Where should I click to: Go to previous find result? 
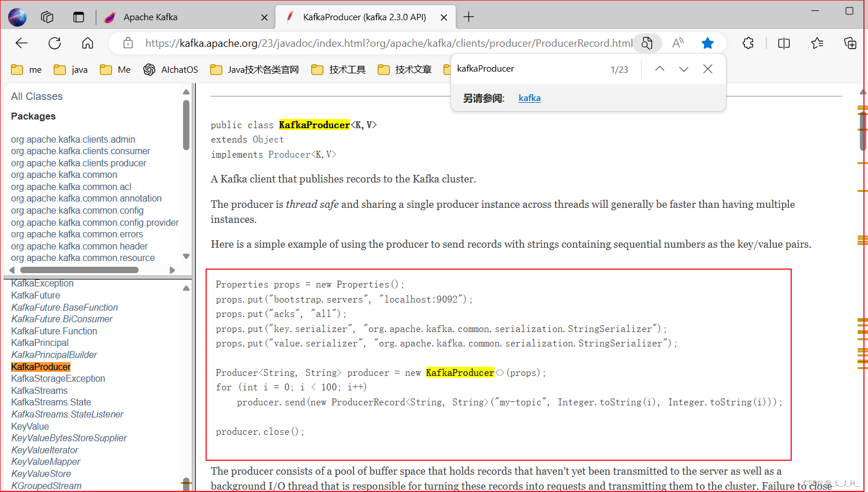(660, 69)
